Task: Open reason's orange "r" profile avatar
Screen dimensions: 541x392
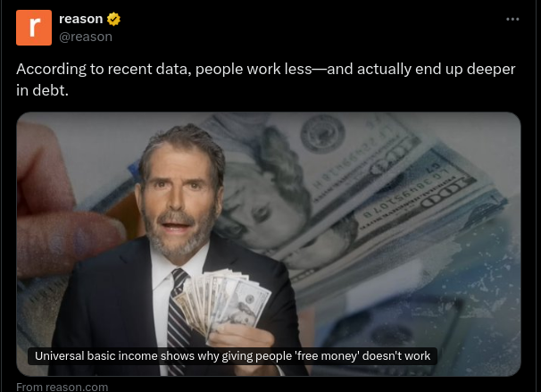Action: pyautogui.click(x=34, y=28)
